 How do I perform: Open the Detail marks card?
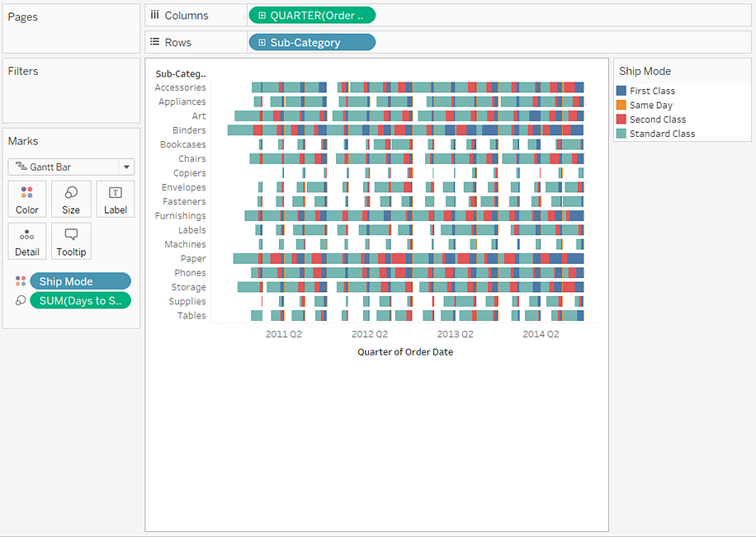click(x=27, y=241)
